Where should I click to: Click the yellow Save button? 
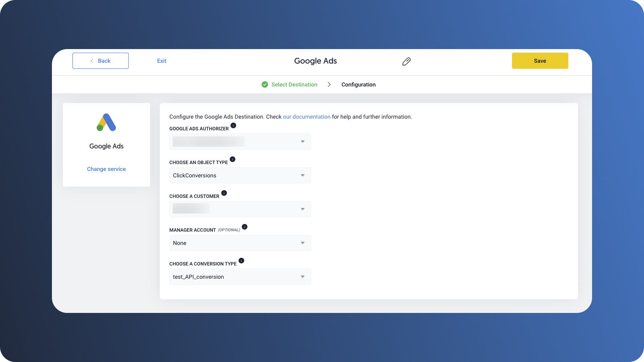[x=540, y=61]
